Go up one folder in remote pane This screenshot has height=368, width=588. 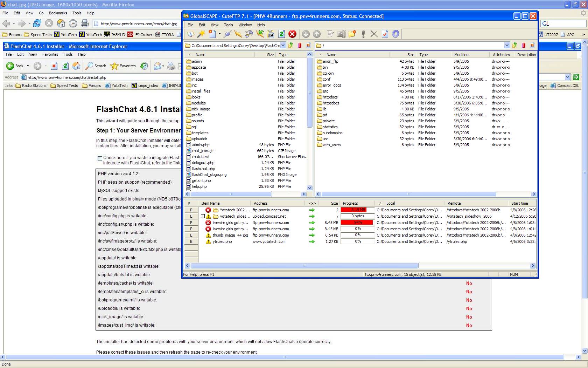[x=514, y=45]
